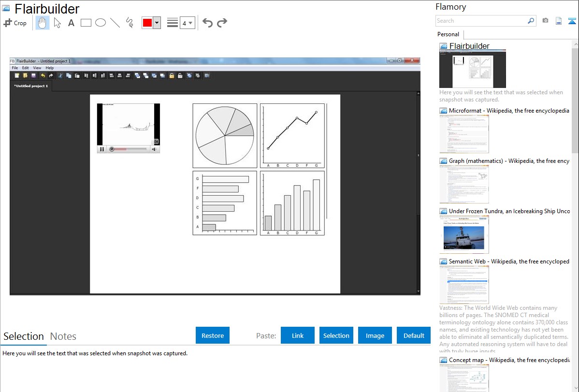Click the pie chart widget on canvas
The width and height of the screenshot is (579, 392).
pyautogui.click(x=225, y=136)
